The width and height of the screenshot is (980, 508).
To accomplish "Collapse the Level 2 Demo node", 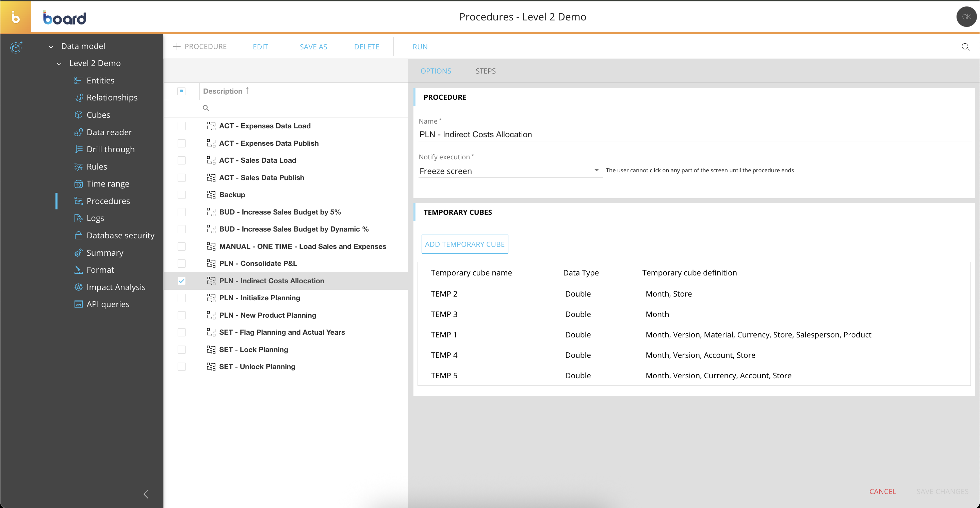I will click(x=59, y=64).
